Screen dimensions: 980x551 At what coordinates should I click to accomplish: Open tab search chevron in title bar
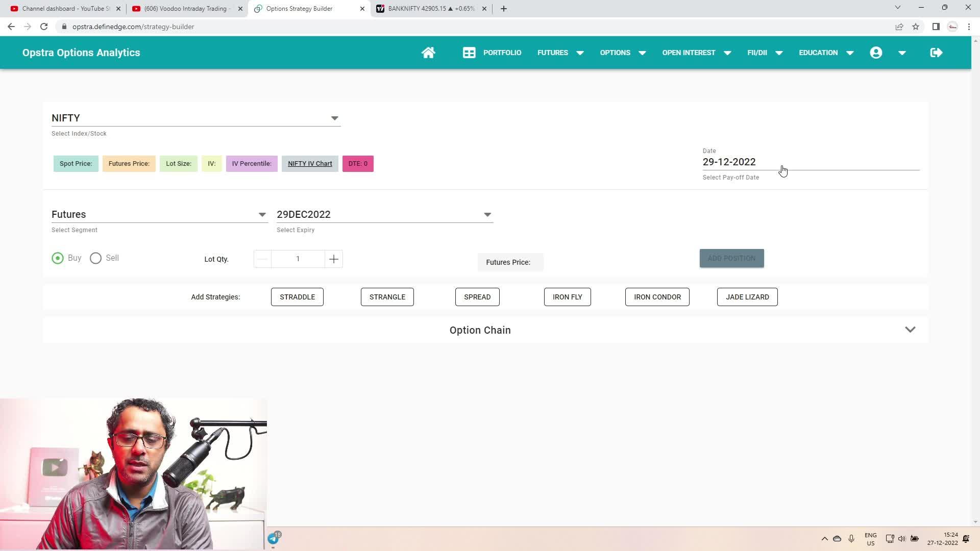[x=898, y=8]
